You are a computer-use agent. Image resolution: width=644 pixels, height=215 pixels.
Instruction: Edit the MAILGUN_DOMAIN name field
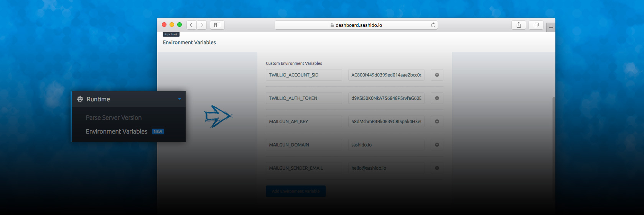pos(303,145)
